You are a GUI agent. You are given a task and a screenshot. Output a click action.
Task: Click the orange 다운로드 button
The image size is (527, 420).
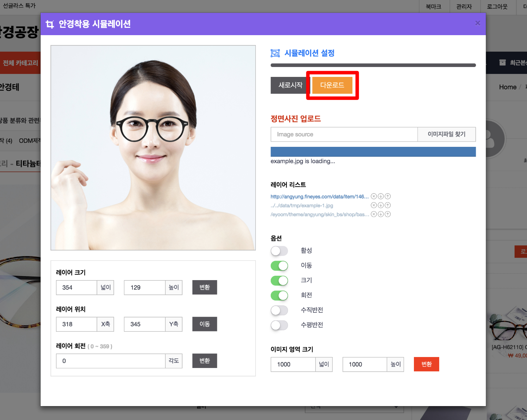[332, 85]
